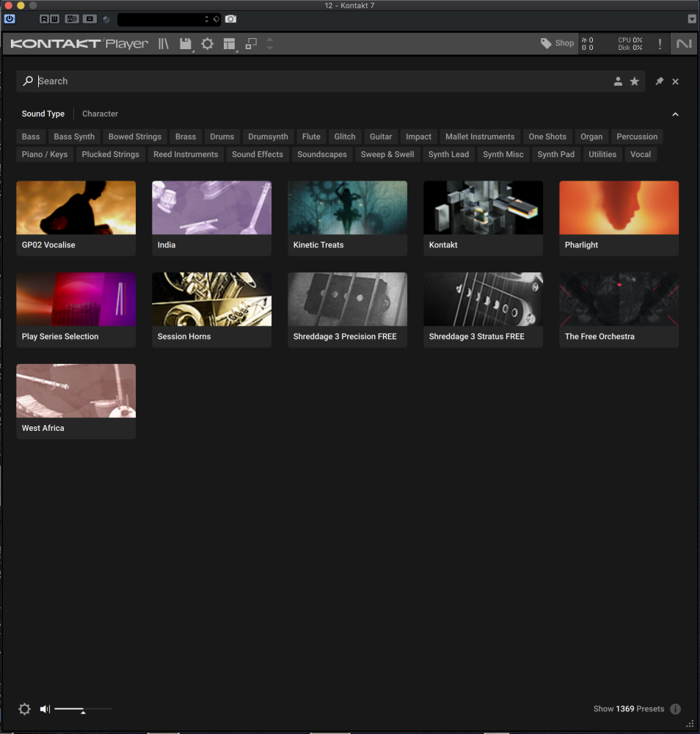
Task: Enable the automation Write (W) button
Action: pos(54,19)
